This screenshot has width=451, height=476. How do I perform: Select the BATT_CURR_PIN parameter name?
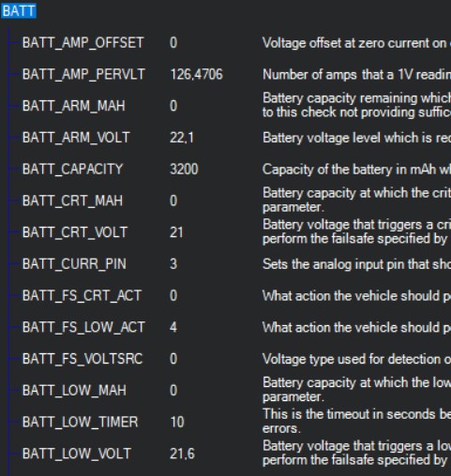(74, 264)
